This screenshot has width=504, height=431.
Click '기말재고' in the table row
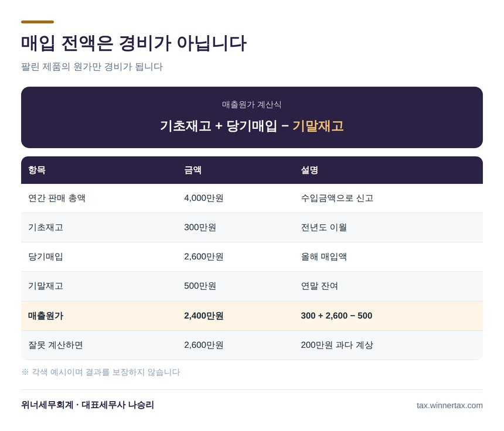tap(46, 286)
